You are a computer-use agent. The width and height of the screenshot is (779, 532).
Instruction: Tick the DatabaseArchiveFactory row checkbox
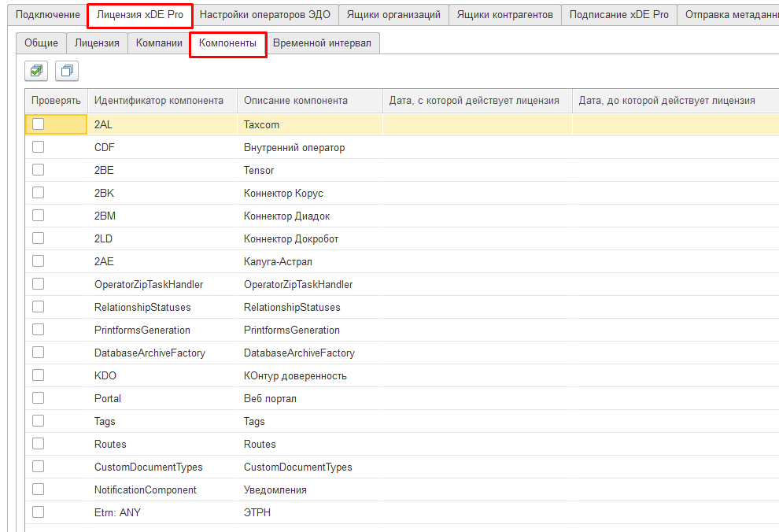pyautogui.click(x=39, y=353)
